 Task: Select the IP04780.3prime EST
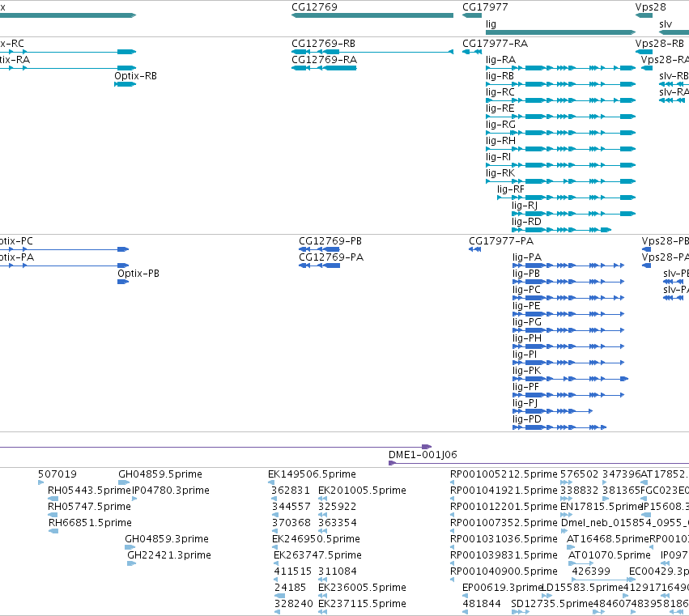[171, 491]
